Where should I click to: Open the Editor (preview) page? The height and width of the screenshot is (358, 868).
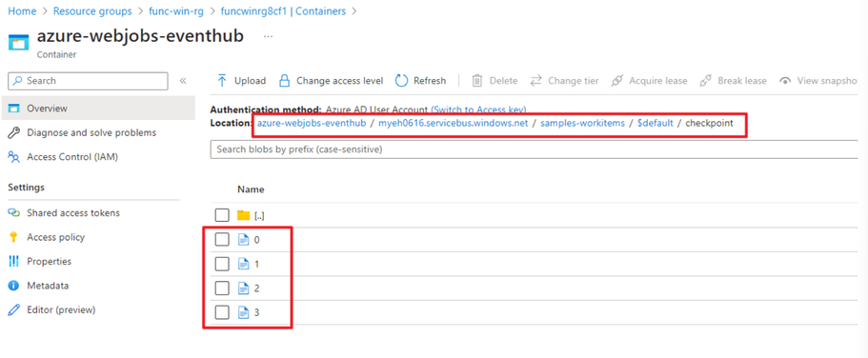pyautogui.click(x=61, y=309)
